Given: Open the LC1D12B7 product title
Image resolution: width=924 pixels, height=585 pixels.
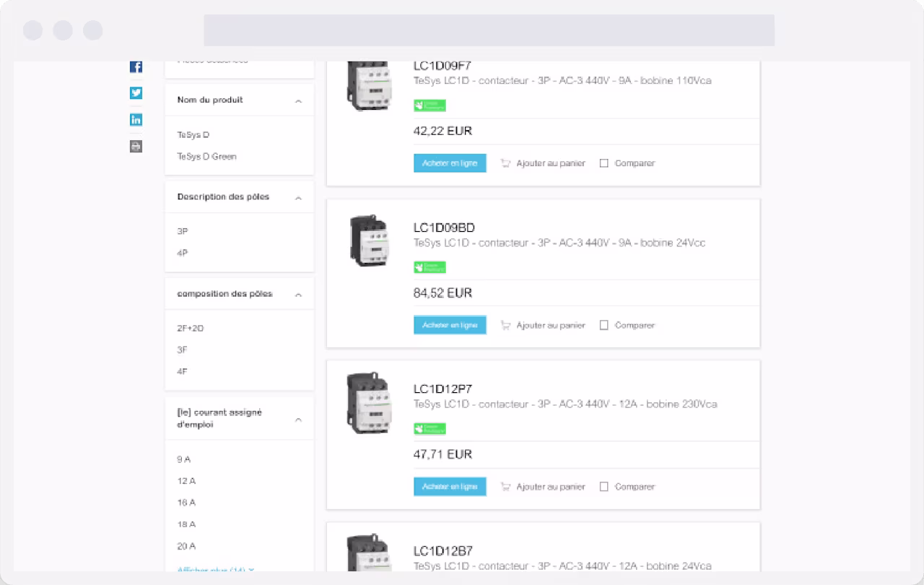Looking at the screenshot, I should [443, 551].
